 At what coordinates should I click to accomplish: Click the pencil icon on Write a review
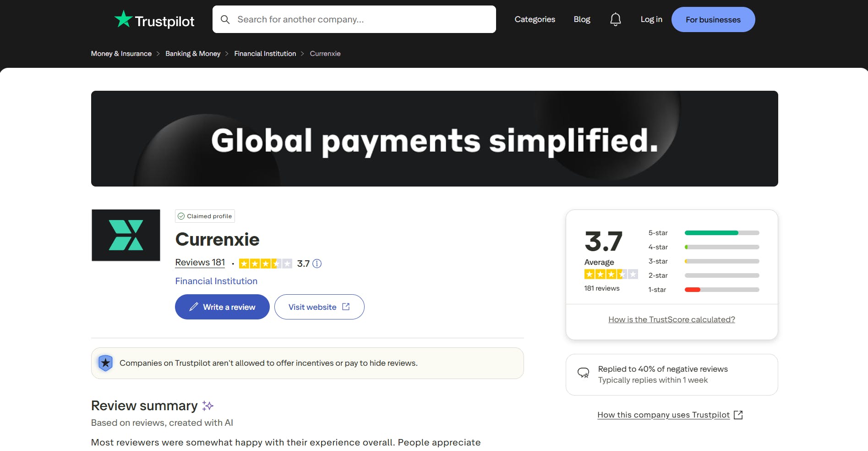coord(194,307)
